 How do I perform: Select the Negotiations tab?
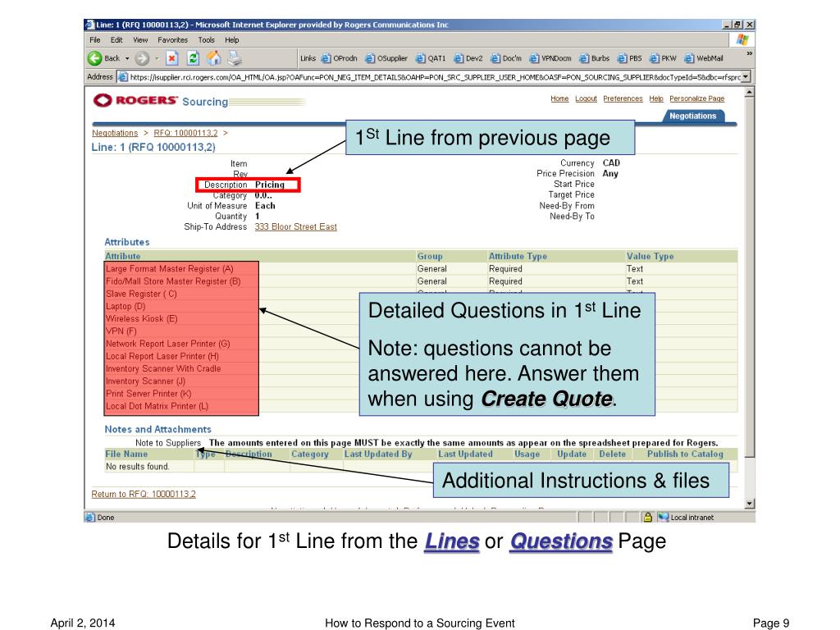point(692,116)
